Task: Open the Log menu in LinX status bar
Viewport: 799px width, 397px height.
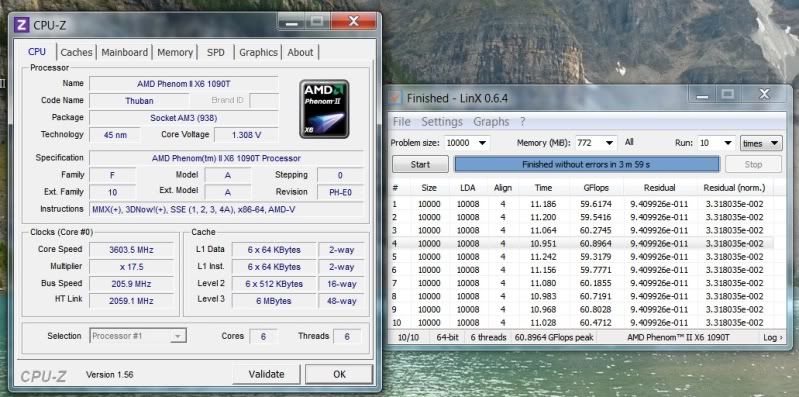Action: click(x=773, y=337)
